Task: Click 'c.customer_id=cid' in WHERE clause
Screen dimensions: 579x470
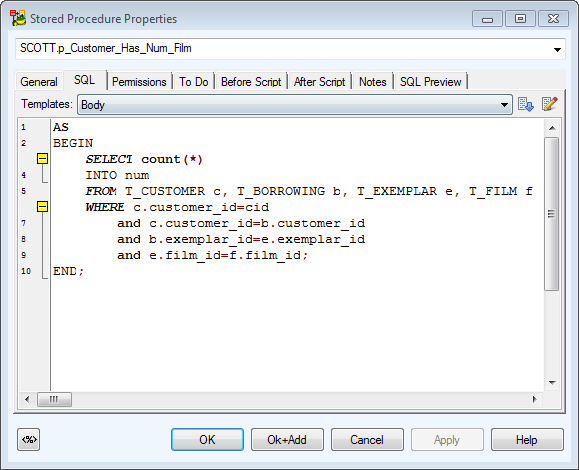Action: click(201, 207)
